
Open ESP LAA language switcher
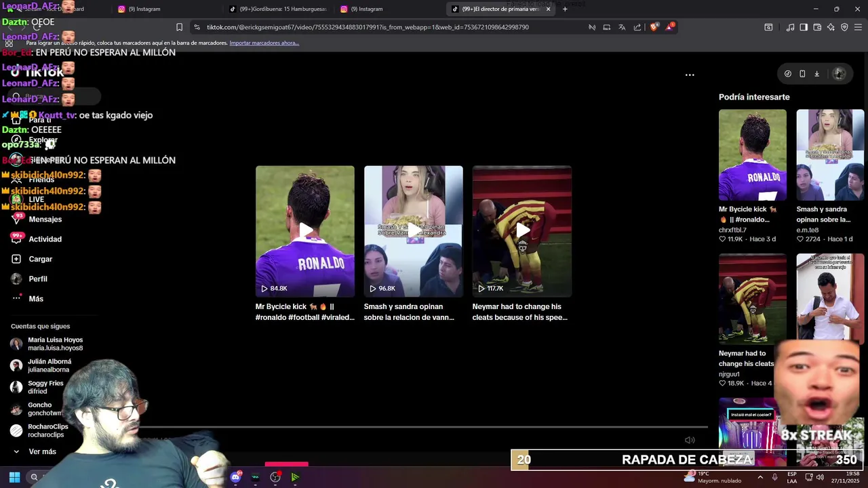pyautogui.click(x=792, y=477)
